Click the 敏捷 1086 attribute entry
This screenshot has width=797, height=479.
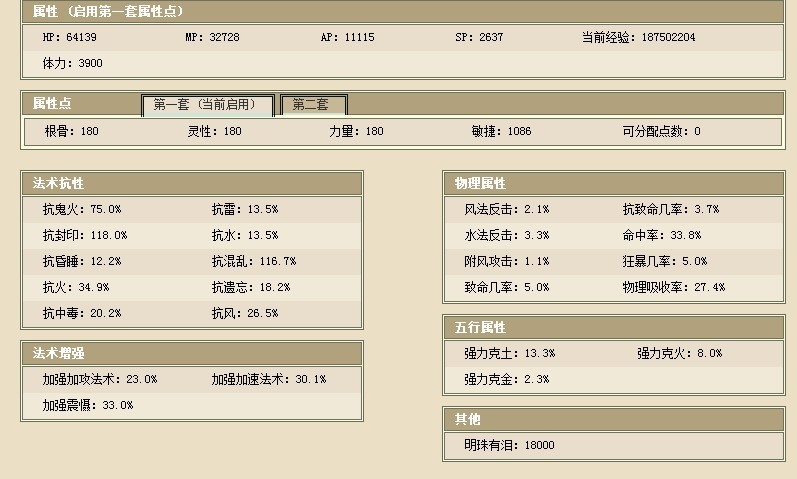click(501, 131)
